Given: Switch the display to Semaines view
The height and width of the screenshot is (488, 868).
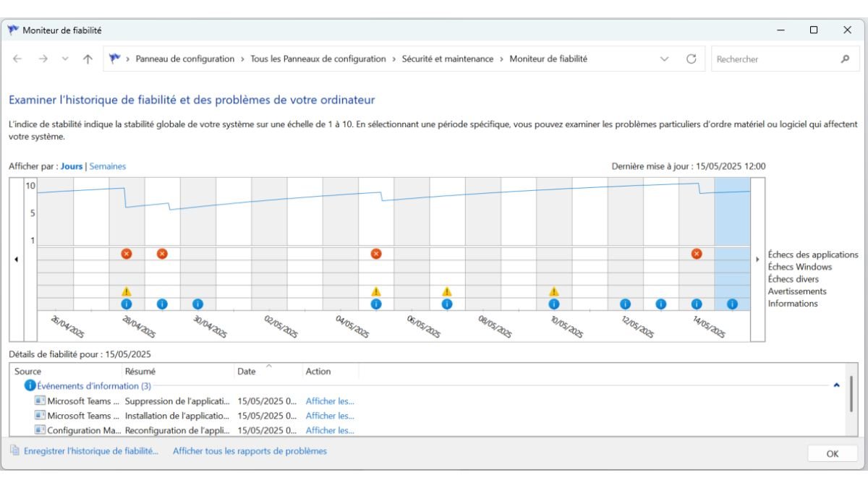Looking at the screenshot, I should (x=107, y=166).
